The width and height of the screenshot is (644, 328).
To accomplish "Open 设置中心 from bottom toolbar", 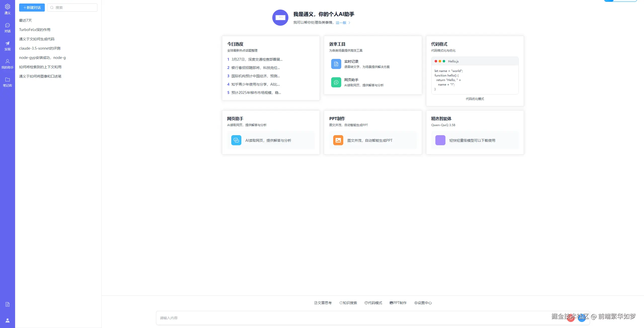I will (423, 303).
